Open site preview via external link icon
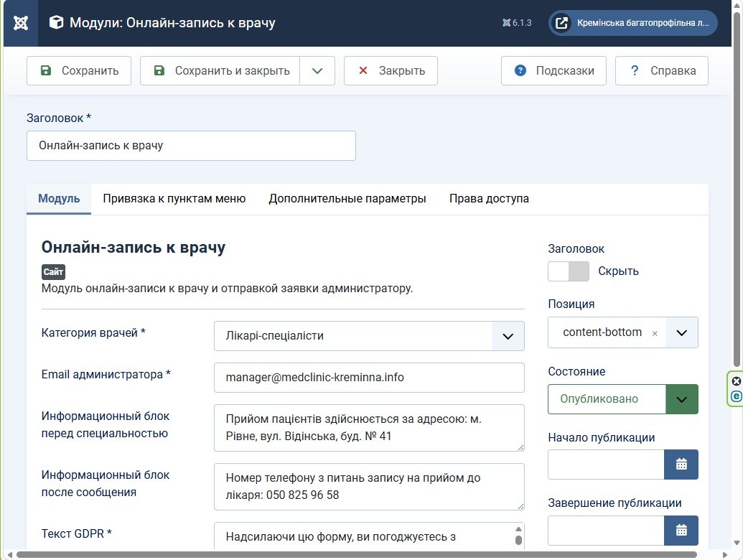743x560 pixels. (561, 23)
